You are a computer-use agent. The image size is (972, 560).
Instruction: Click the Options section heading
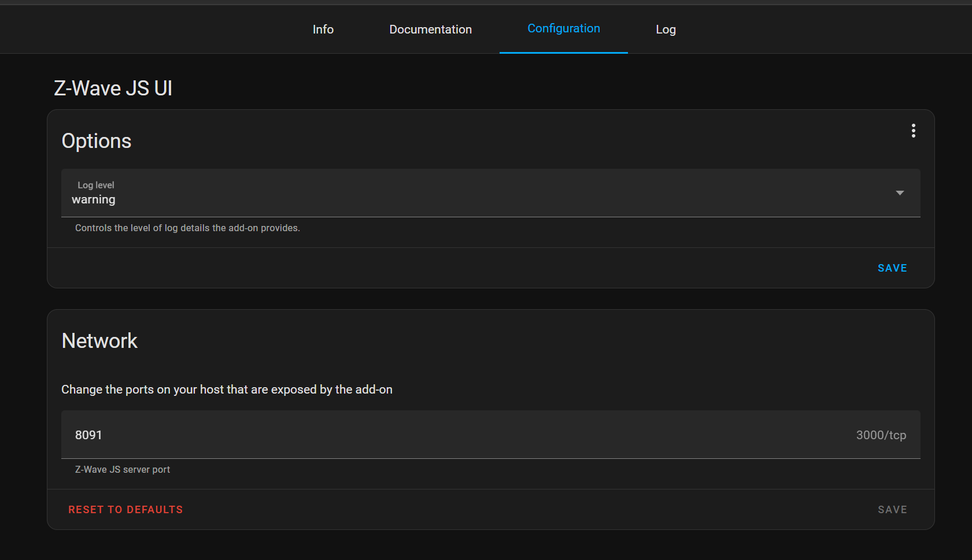[97, 141]
